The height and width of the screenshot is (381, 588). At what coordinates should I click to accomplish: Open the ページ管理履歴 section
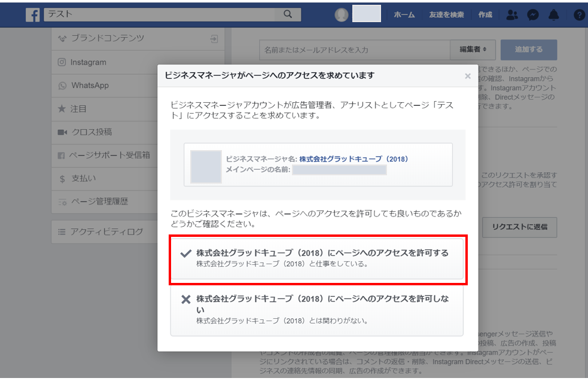[104, 202]
